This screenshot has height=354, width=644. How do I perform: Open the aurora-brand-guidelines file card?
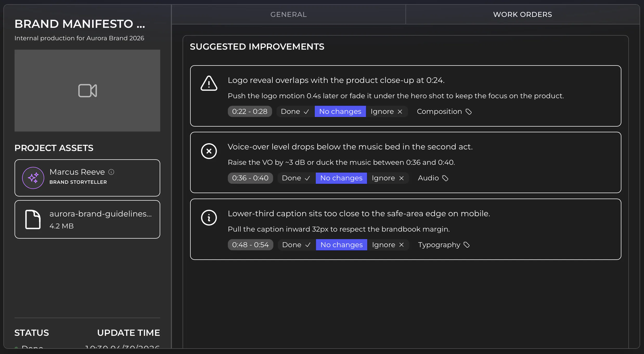[87, 219]
